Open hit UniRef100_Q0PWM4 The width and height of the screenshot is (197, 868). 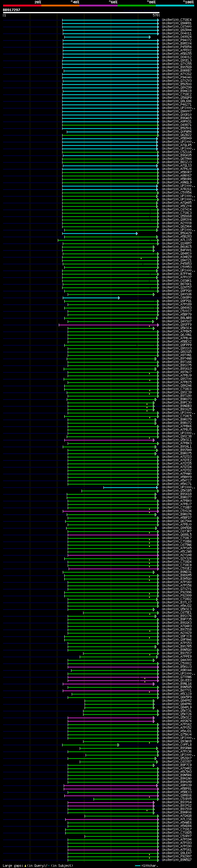(176, 132)
